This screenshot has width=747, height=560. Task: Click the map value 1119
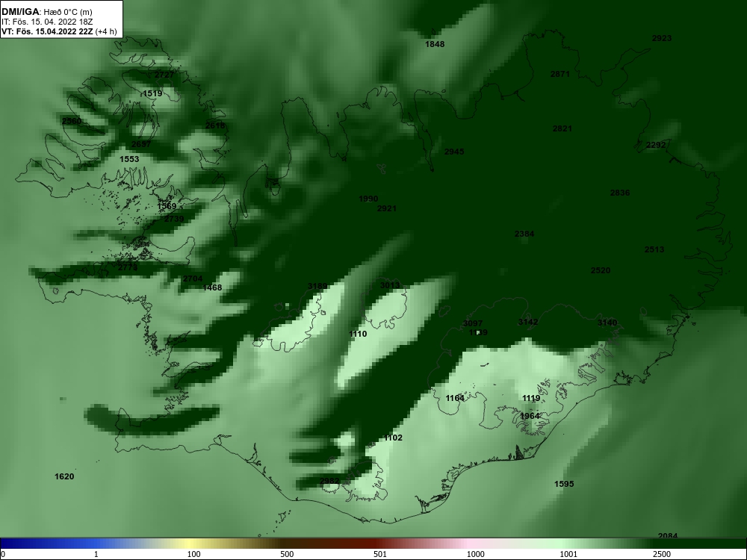531,399
